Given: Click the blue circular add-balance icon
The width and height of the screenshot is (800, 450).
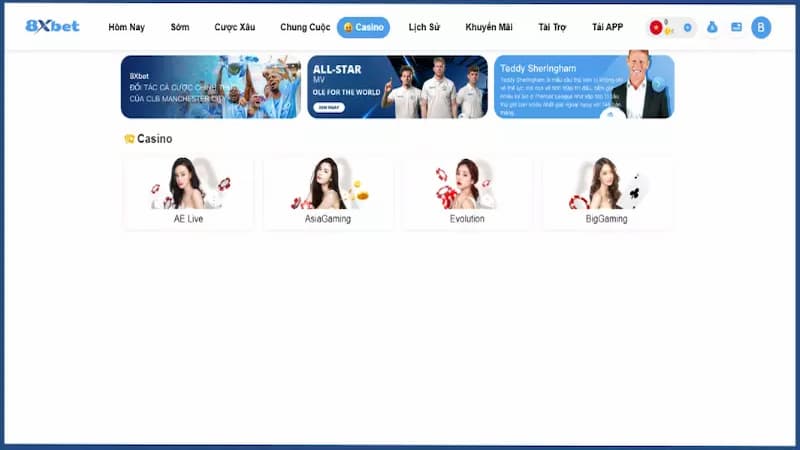Looking at the screenshot, I should click(x=687, y=28).
